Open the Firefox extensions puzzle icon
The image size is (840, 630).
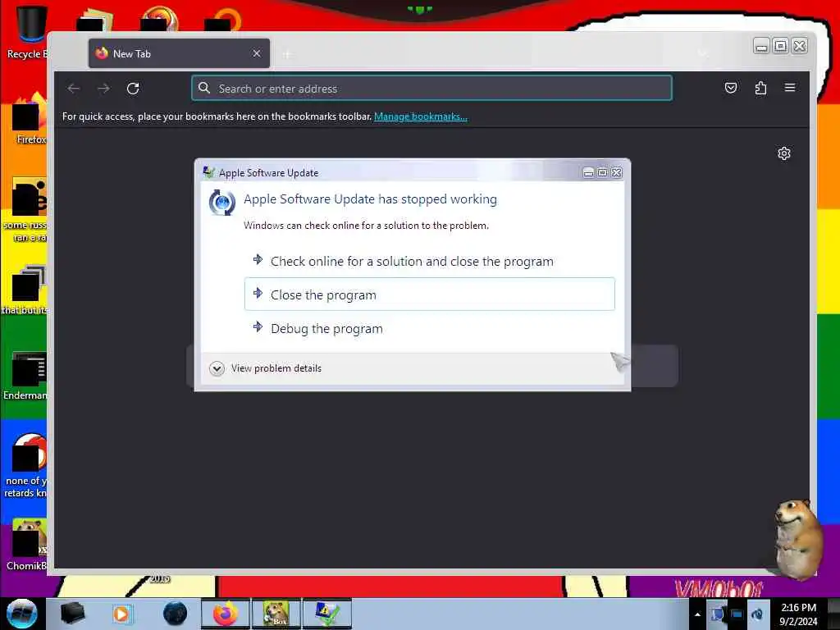coord(760,88)
